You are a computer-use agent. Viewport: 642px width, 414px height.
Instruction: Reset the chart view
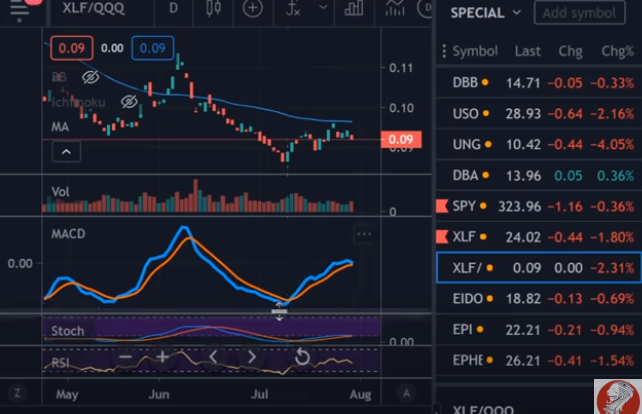click(302, 357)
